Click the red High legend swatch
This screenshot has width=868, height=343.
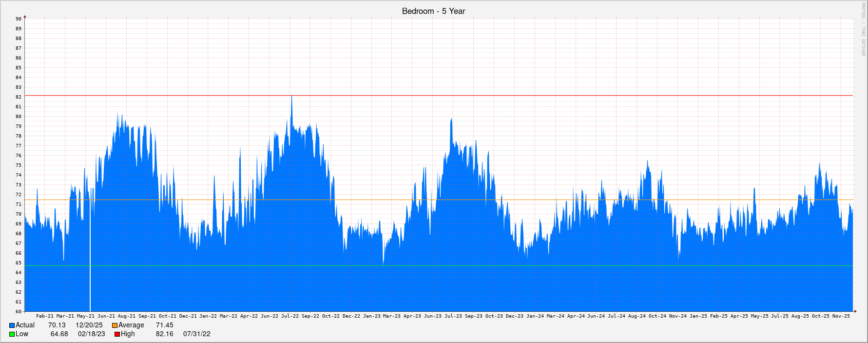point(117,334)
